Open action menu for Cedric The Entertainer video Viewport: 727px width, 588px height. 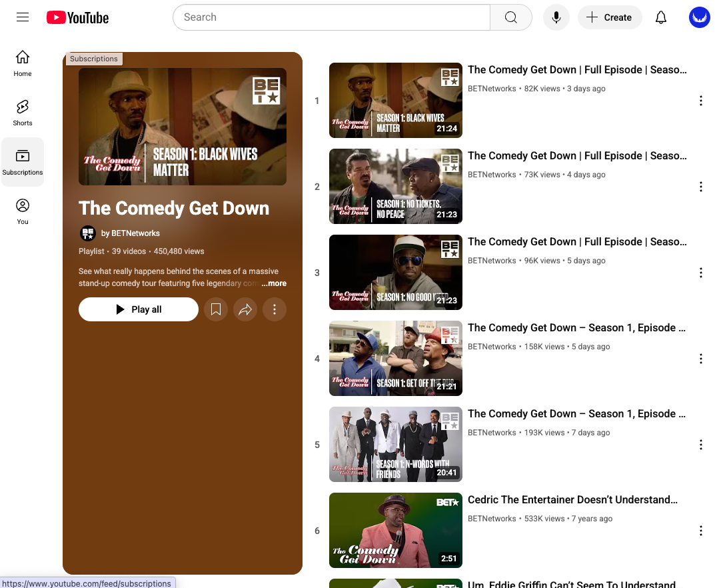click(x=700, y=531)
